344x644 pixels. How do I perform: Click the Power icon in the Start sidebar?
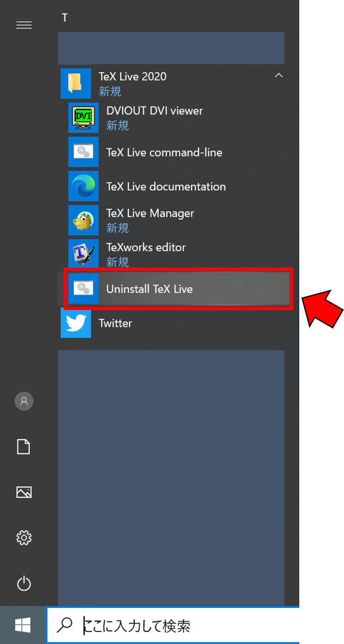(24, 583)
